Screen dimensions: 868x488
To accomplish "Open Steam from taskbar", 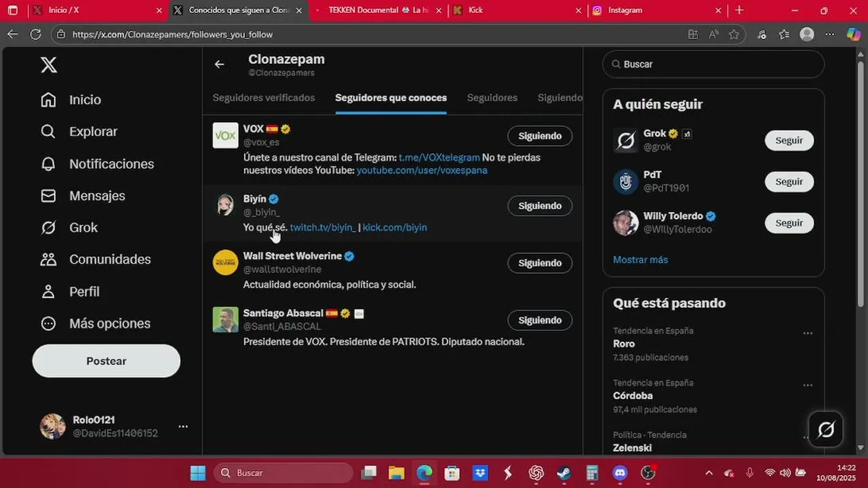I will pos(564,472).
